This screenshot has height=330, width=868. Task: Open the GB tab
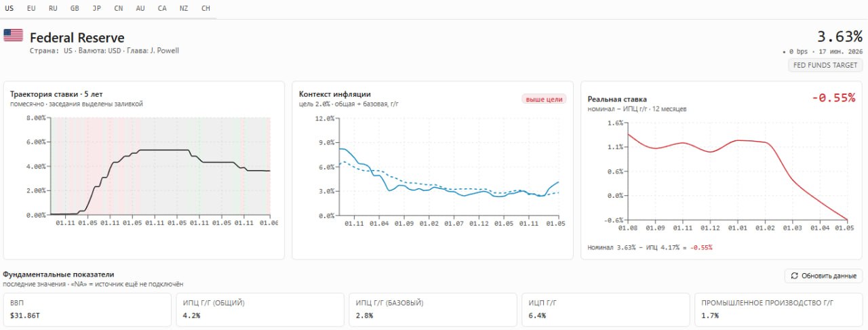(75, 8)
